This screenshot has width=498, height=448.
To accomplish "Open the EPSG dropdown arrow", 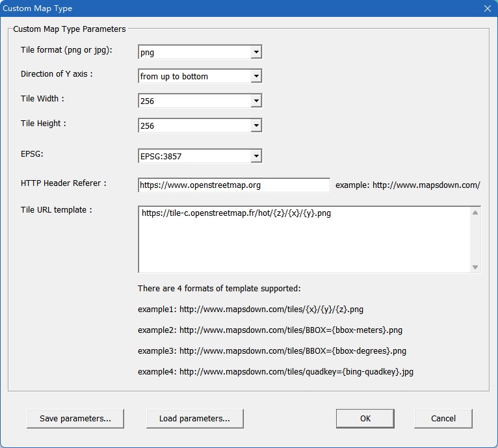I will tap(256, 156).
